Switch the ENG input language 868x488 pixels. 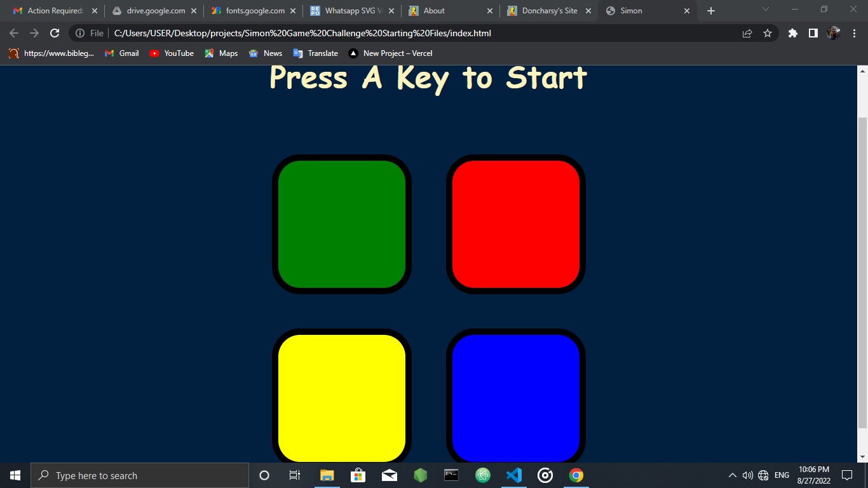[782, 475]
